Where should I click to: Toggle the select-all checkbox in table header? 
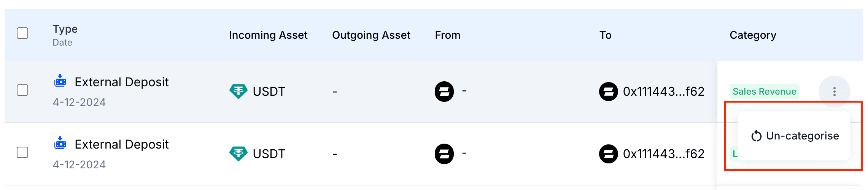tap(22, 33)
